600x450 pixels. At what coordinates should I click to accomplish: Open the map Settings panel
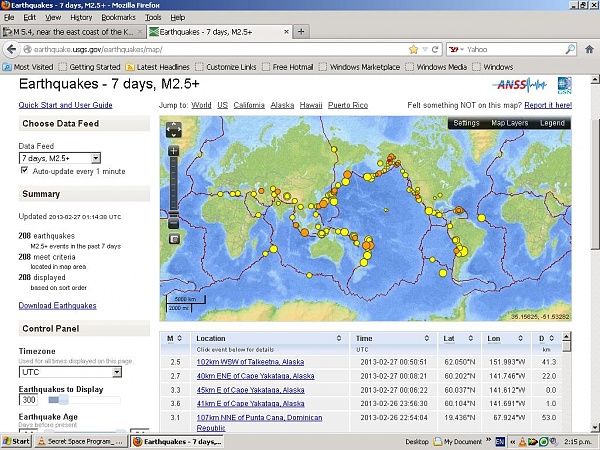[x=466, y=123]
